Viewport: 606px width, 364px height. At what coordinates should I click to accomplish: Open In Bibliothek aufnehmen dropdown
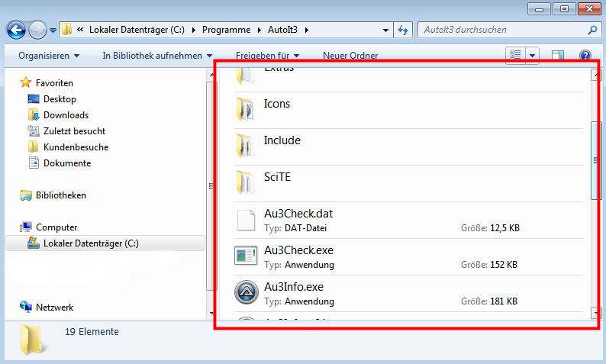tap(157, 56)
